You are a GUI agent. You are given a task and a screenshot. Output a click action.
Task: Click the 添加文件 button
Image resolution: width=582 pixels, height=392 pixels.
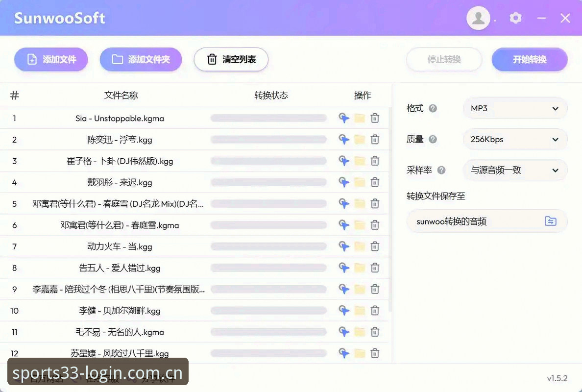(x=51, y=59)
